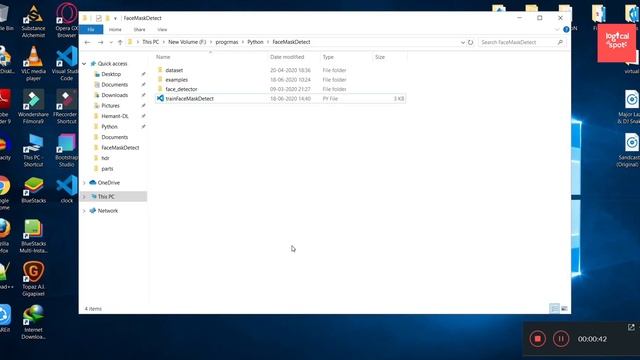Image resolution: width=640 pixels, height=360 pixels.
Task: Expand the recording widget pop-out icon
Action: click(631, 327)
